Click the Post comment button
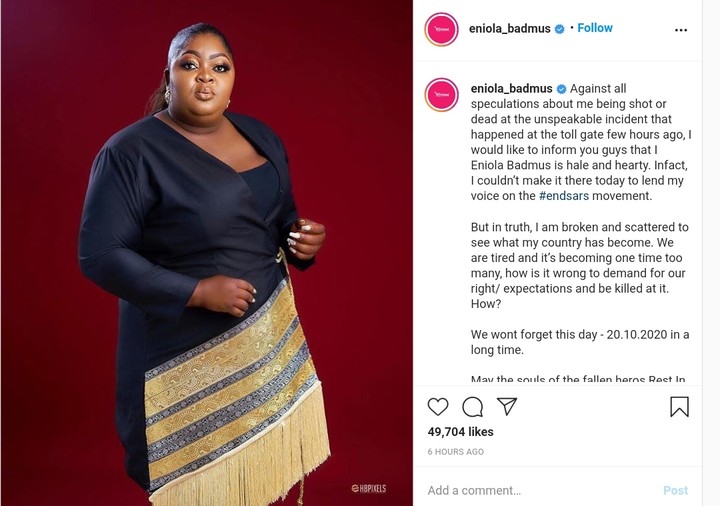This screenshot has height=506, width=720. (675, 490)
